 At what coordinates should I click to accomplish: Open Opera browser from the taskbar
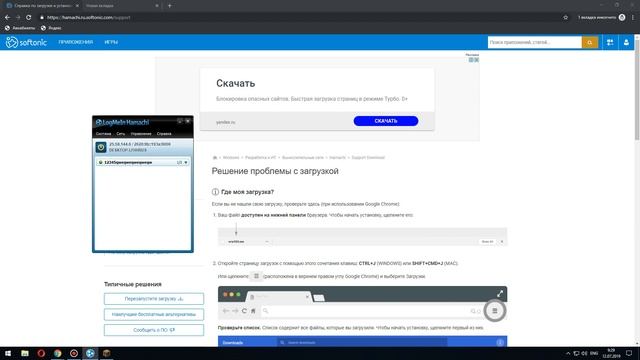tap(41, 353)
